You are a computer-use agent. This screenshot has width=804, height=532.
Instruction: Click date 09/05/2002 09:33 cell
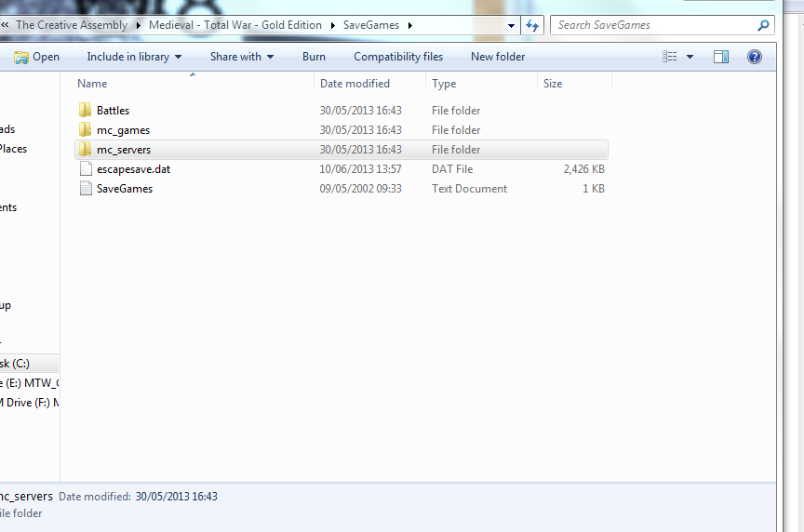pos(360,189)
